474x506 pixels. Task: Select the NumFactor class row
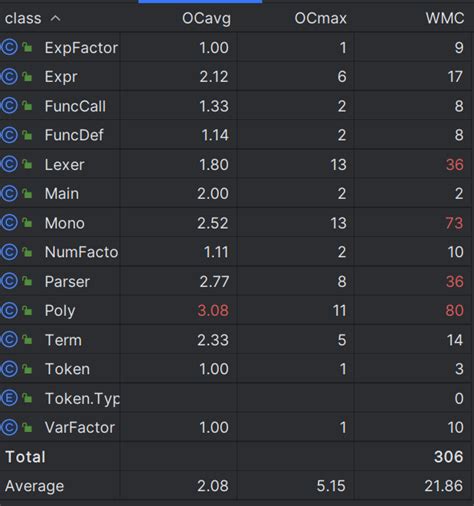click(237, 252)
